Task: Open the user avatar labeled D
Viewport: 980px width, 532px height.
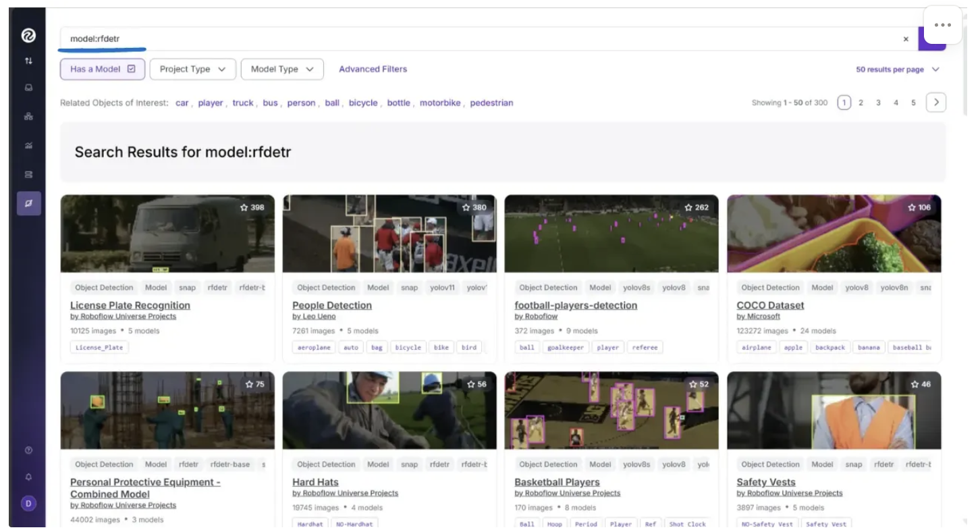Action: 28,504
